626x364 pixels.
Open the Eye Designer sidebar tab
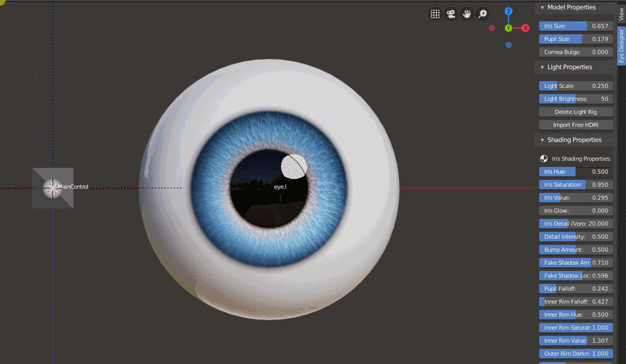tap(621, 45)
